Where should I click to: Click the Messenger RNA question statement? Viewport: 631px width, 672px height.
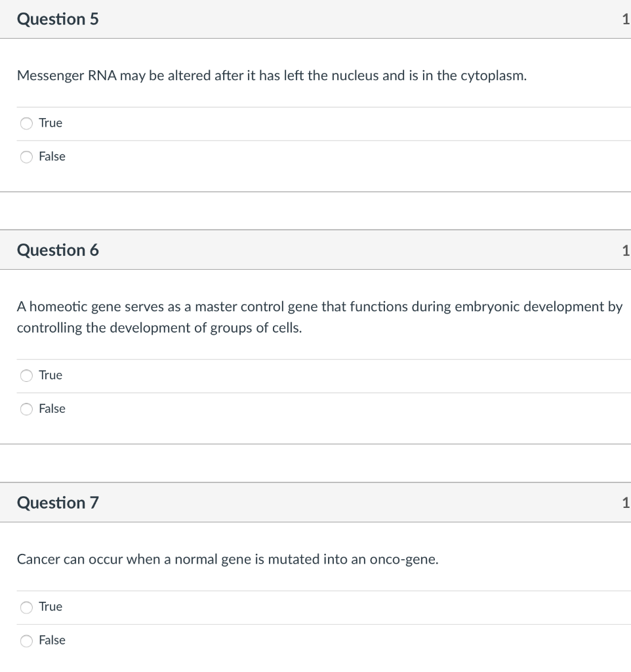pos(272,76)
